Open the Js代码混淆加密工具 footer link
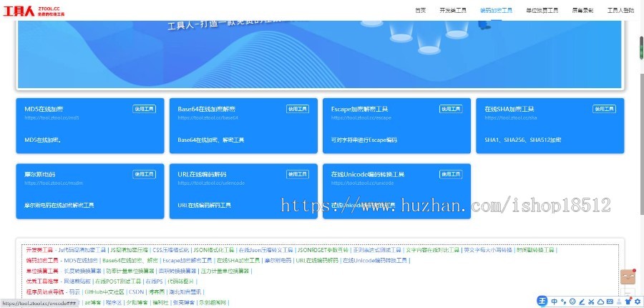The height and width of the screenshot is (308, 644). (x=82, y=249)
